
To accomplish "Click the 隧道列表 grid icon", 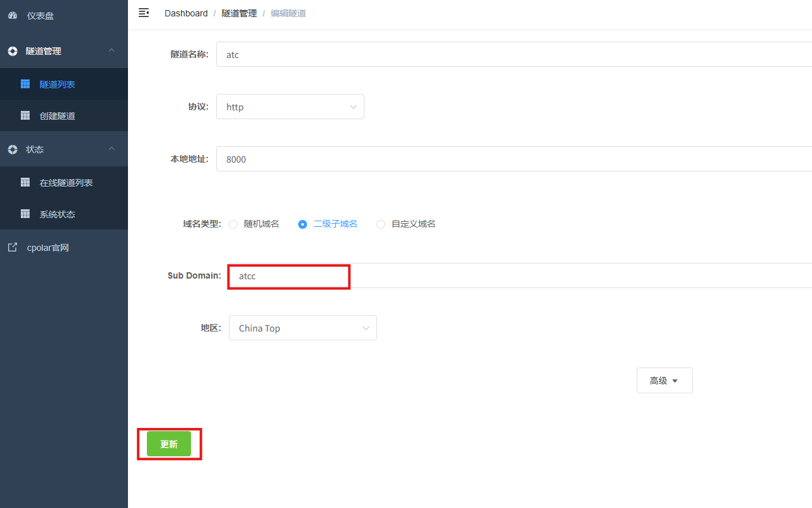I will pyautogui.click(x=25, y=84).
